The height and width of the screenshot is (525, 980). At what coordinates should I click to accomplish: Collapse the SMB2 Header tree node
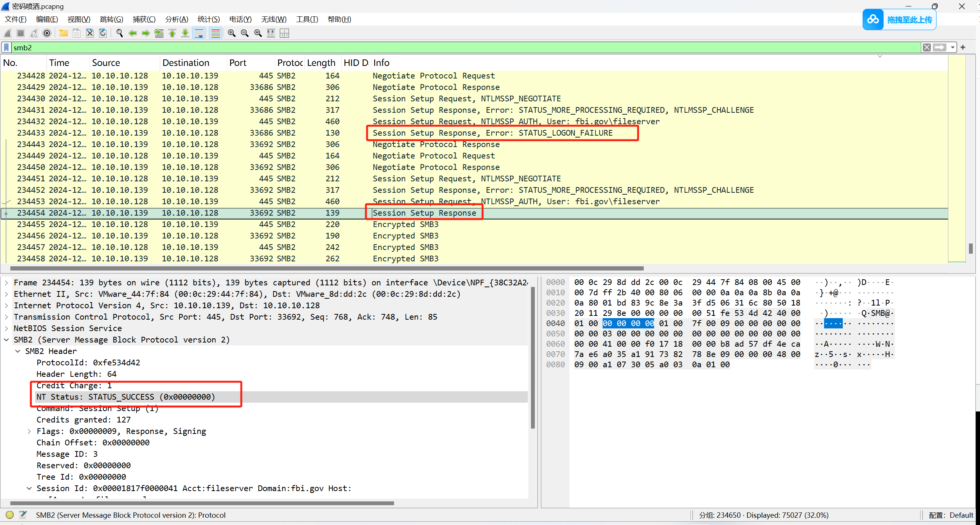point(18,351)
